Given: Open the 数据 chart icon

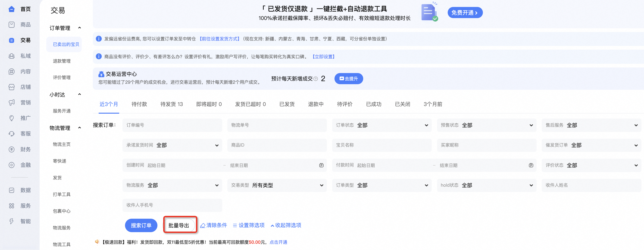Looking at the screenshot, I should click(12, 190).
